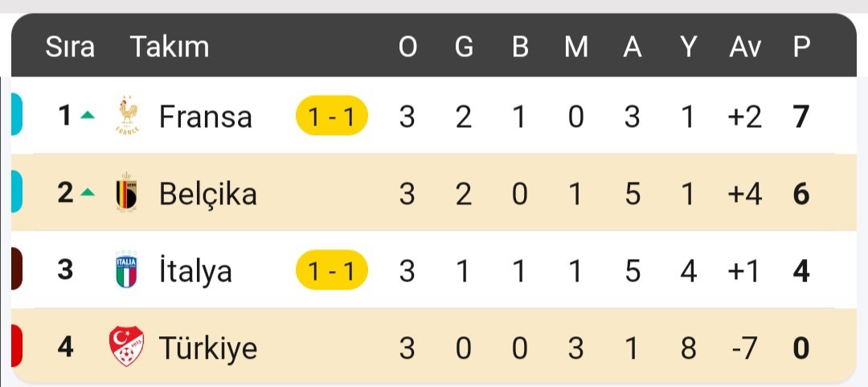This screenshot has height=387, width=868.
Task: Select the Av goal difference header
Action: click(x=745, y=47)
